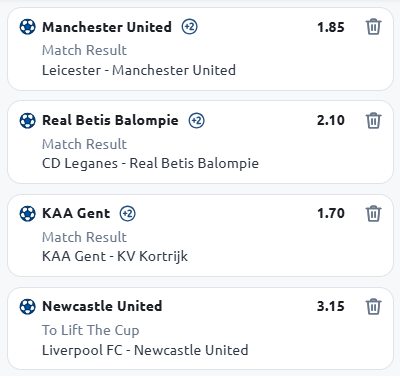Expand the +2 badge next to KAA Gent
Viewport: 400px width, 376px height.
(128, 213)
